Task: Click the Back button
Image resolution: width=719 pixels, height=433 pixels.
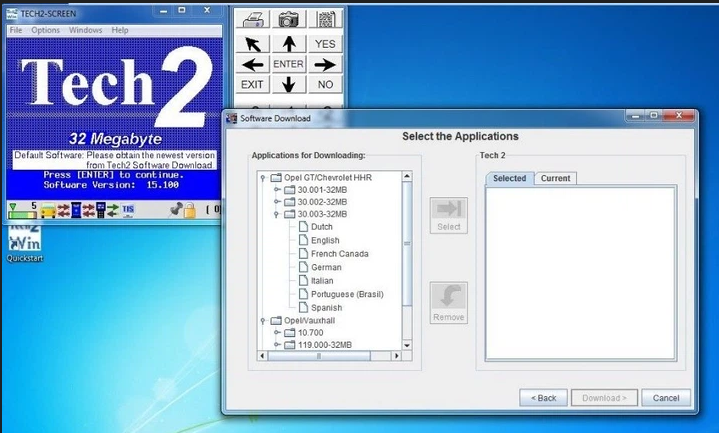Action: click(x=543, y=398)
